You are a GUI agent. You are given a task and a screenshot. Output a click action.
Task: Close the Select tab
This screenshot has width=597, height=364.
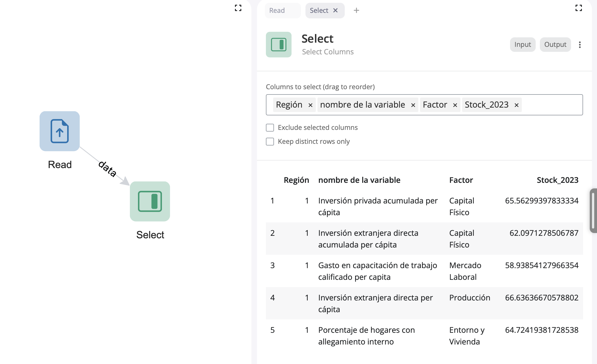(336, 11)
